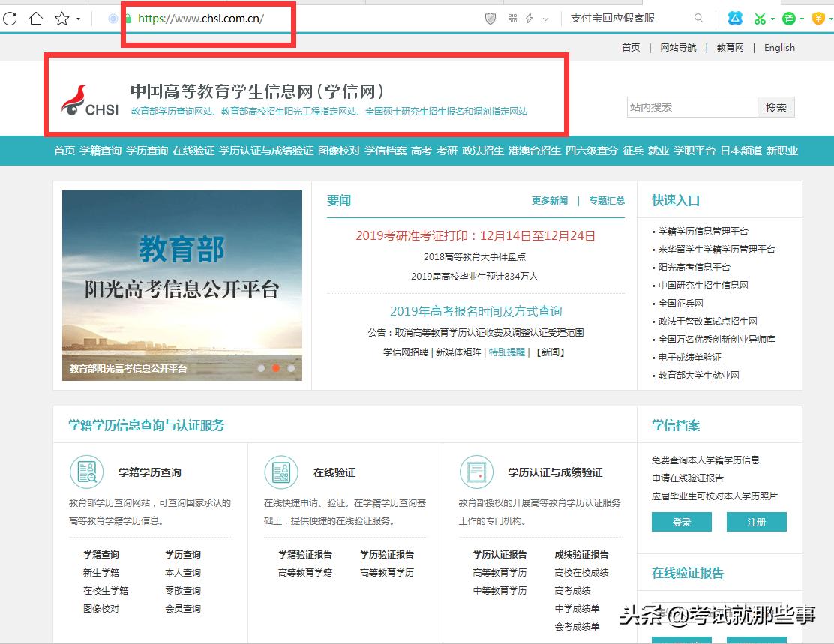Image resolution: width=834 pixels, height=644 pixels.
Task: Open the browser home page
Action: click(34, 19)
